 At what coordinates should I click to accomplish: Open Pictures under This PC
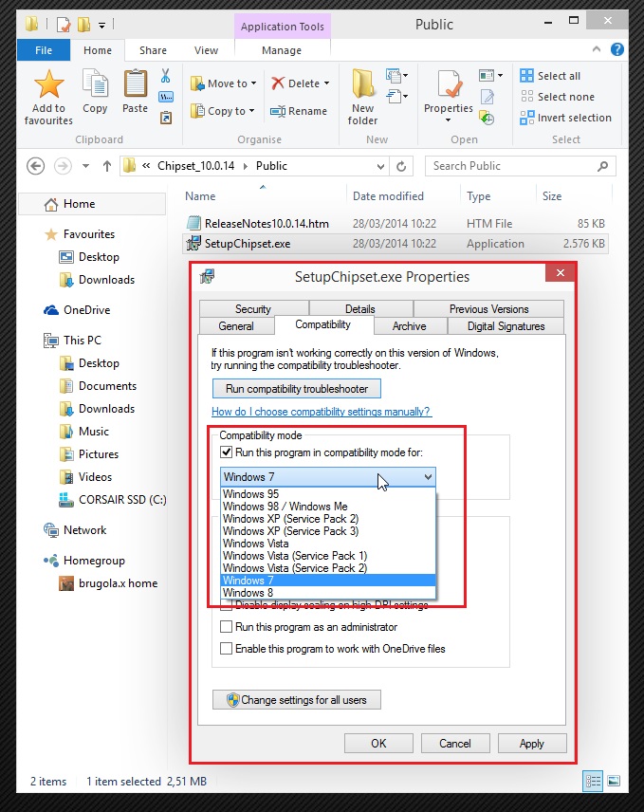pyautogui.click(x=89, y=454)
